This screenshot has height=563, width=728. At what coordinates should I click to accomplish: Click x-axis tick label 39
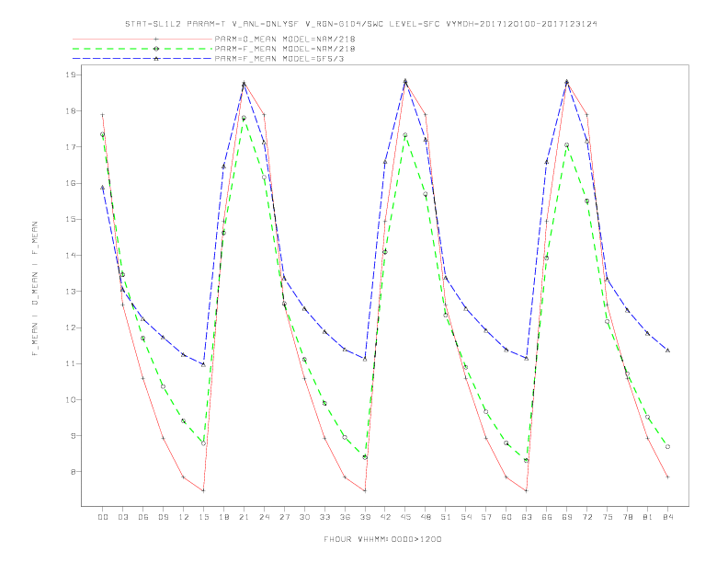(x=365, y=517)
